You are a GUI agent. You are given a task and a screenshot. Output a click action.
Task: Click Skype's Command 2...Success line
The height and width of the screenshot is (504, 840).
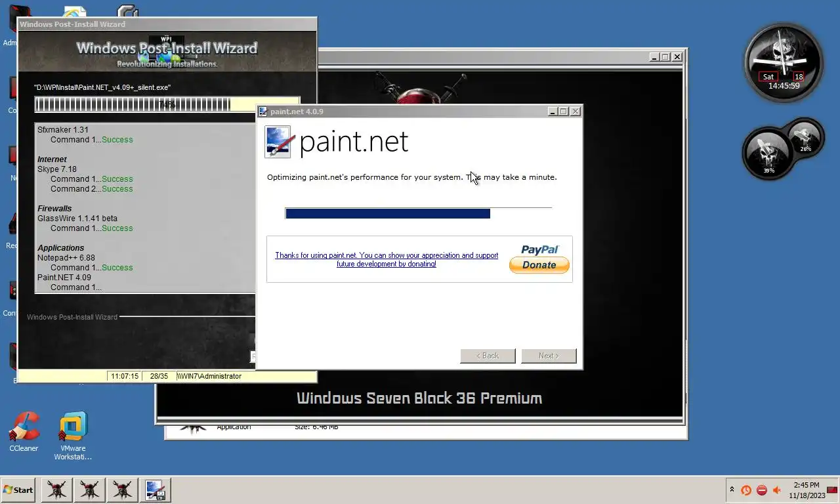[x=92, y=189]
